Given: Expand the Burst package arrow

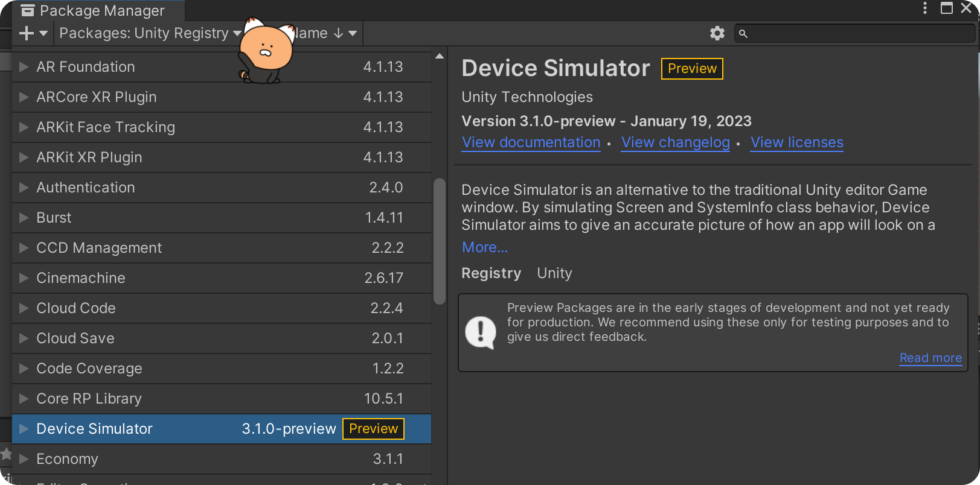Looking at the screenshot, I should point(24,218).
